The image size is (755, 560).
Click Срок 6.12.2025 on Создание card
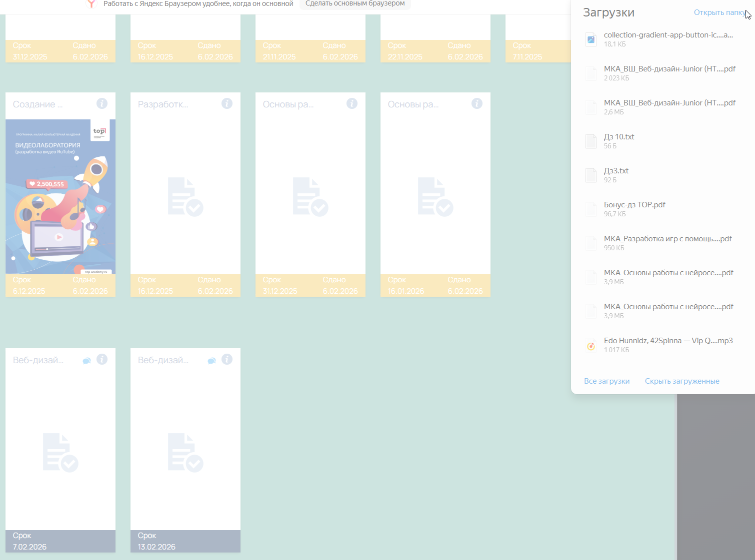[x=29, y=285]
